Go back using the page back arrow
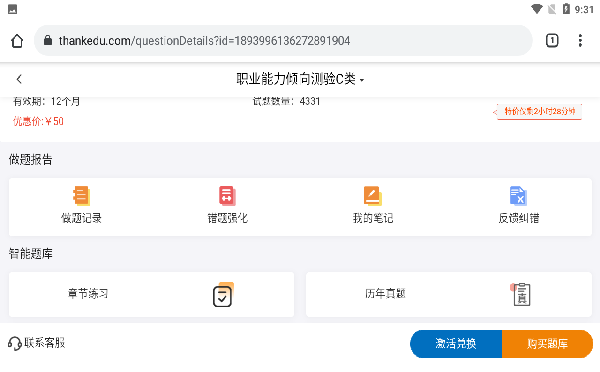 pos(19,79)
